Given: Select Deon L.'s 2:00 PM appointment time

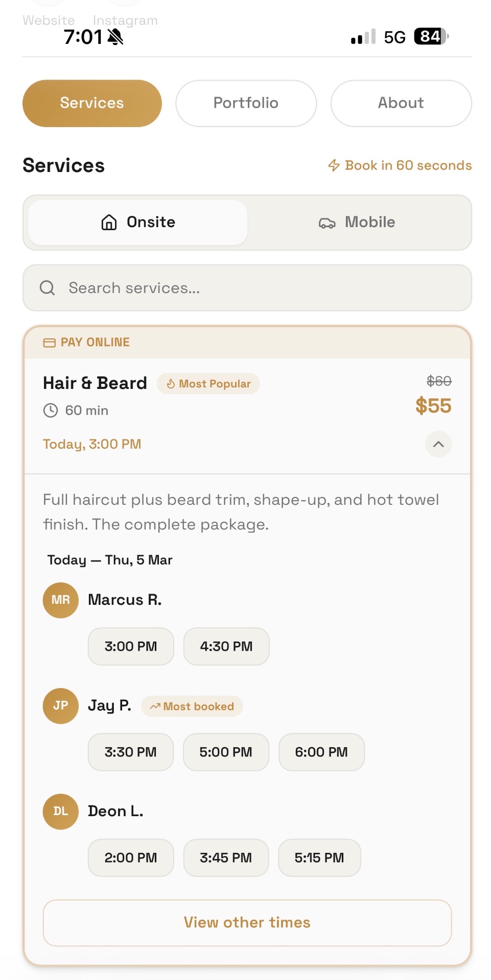Looking at the screenshot, I should pyautogui.click(x=130, y=857).
